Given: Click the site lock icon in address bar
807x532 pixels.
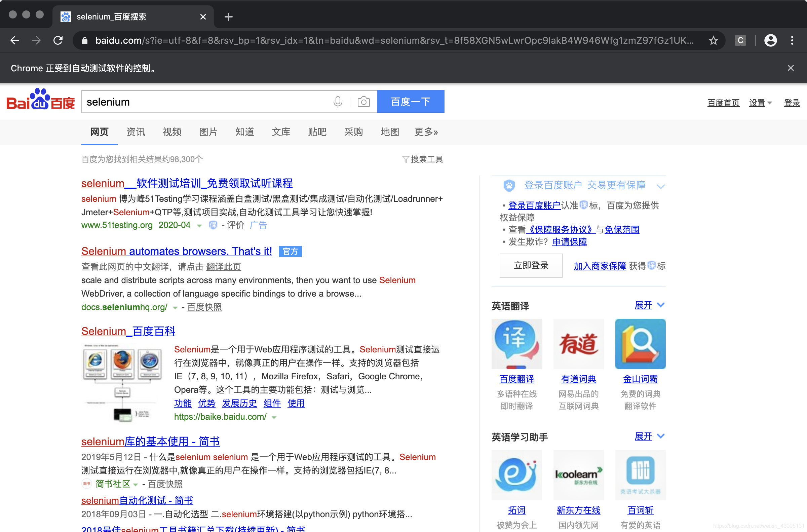Looking at the screenshot, I should pyautogui.click(x=85, y=40).
